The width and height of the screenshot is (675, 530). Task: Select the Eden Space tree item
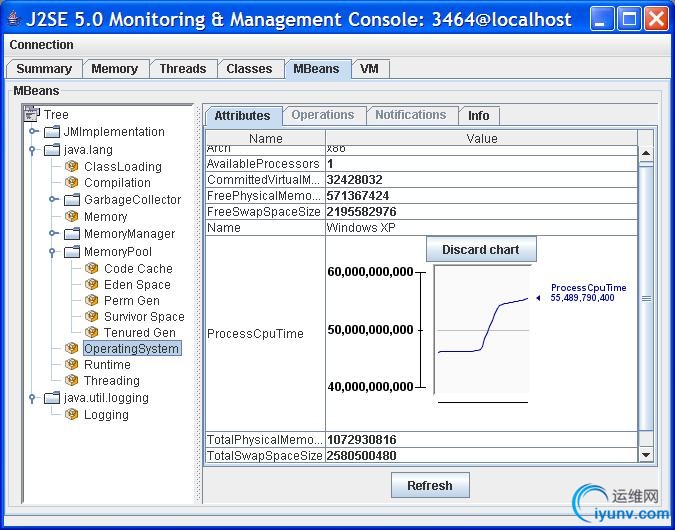click(x=137, y=285)
